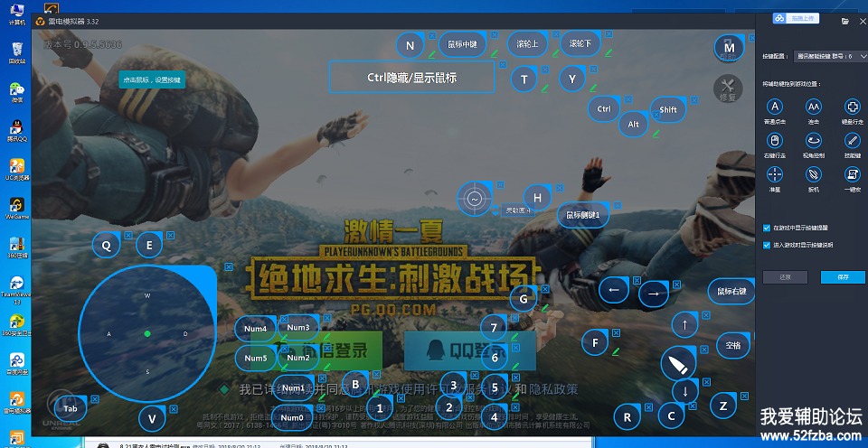This screenshot has width=868, height=448.
Task: Select the 右键行走 mouse tool
Action: 775,141
